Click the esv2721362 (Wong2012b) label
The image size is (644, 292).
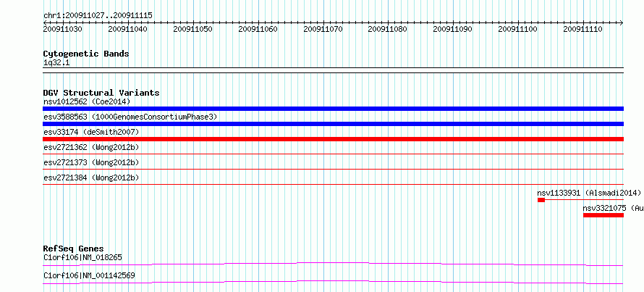click(91, 147)
